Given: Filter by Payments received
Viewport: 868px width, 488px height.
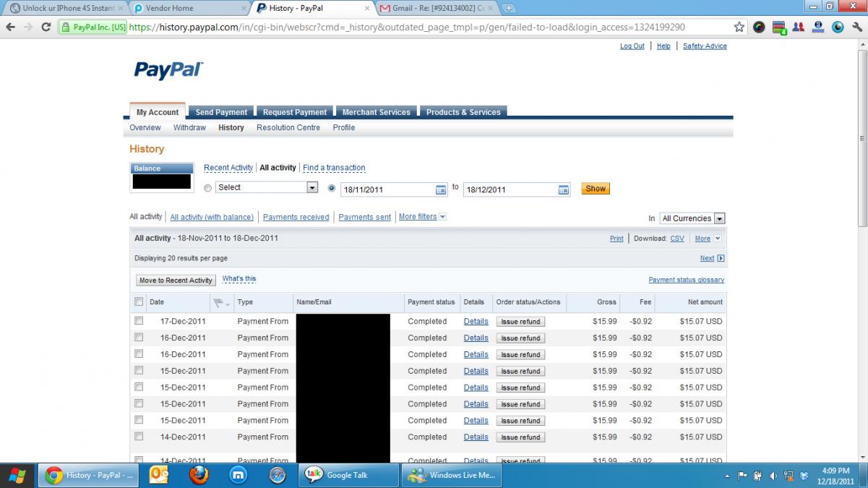Looking at the screenshot, I should coord(296,217).
